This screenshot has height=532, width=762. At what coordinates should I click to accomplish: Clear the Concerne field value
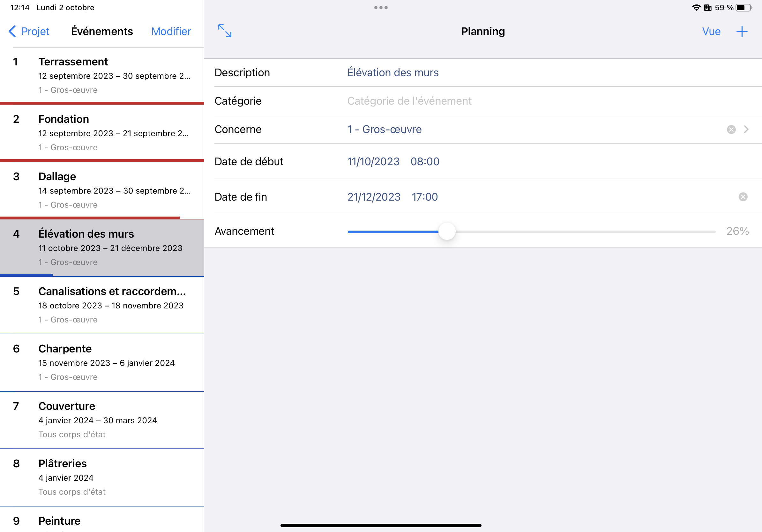[731, 129]
